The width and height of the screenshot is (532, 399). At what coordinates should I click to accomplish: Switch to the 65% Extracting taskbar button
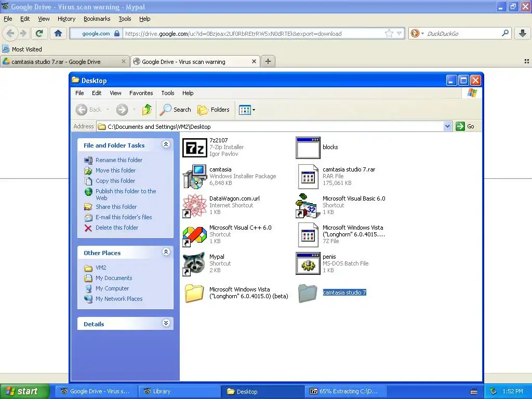[x=347, y=391]
